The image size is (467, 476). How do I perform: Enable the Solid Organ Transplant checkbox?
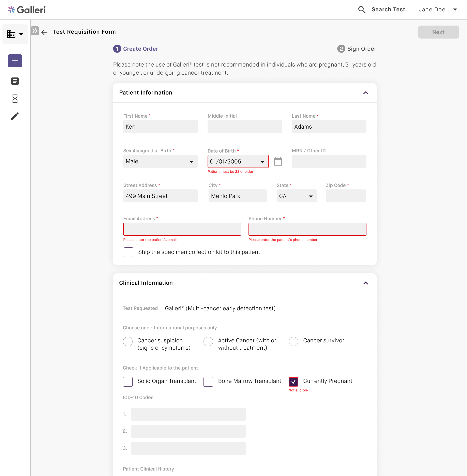tap(127, 381)
